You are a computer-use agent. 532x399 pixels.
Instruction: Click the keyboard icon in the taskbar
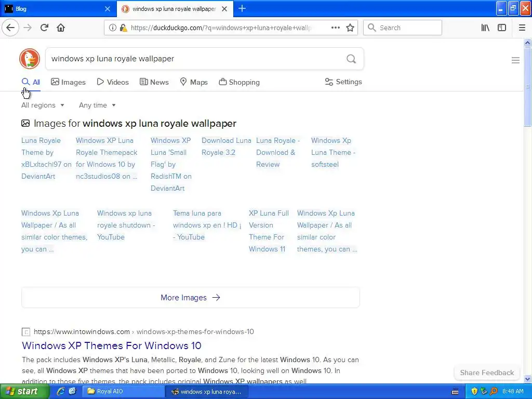455,392
